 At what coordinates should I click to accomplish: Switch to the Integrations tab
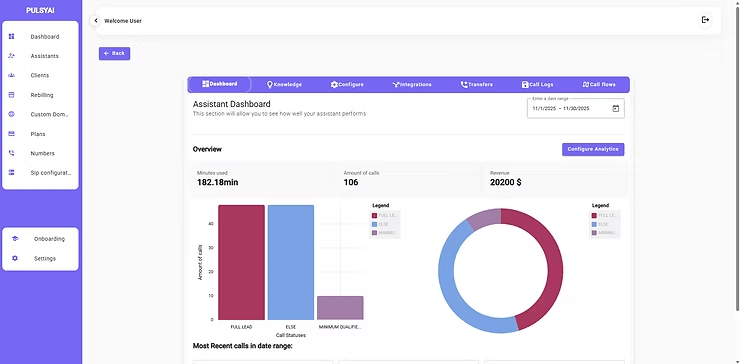pyautogui.click(x=412, y=85)
